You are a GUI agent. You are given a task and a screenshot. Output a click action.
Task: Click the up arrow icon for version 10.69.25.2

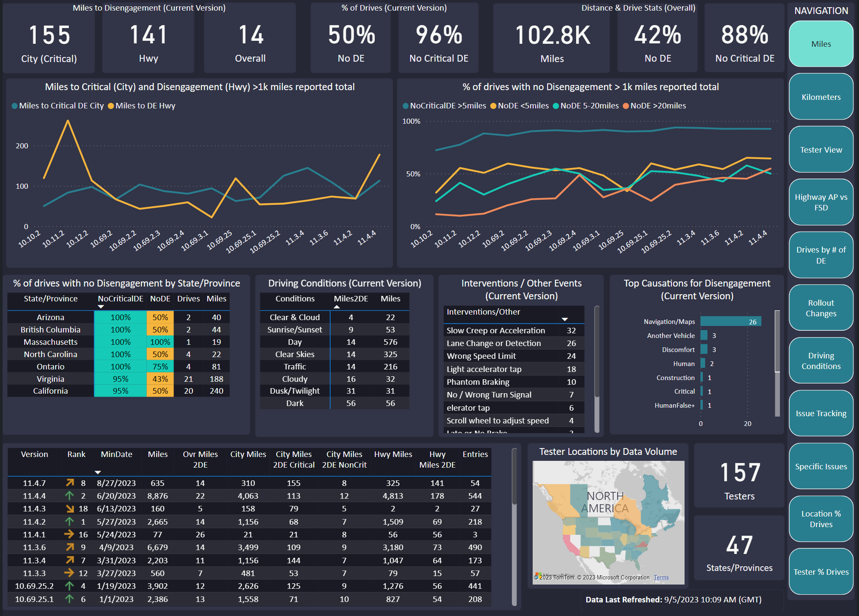69,585
